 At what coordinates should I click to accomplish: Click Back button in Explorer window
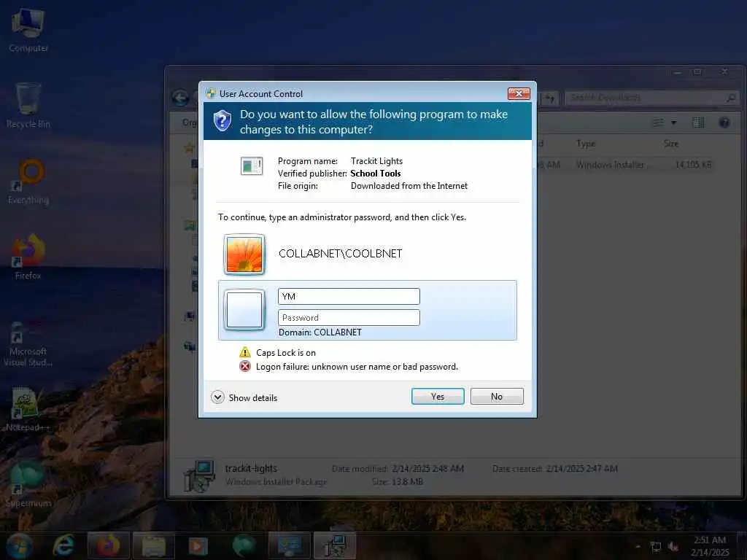181,98
